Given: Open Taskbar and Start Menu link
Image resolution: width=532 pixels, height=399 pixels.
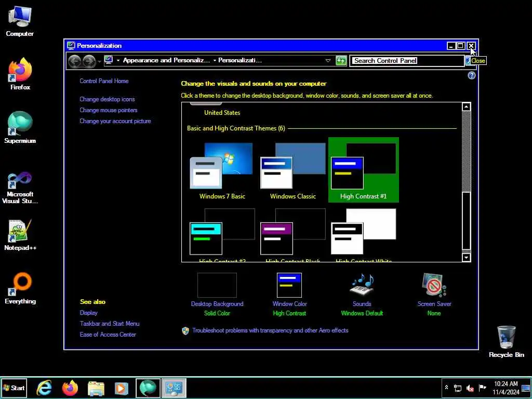Looking at the screenshot, I should coord(110,323).
